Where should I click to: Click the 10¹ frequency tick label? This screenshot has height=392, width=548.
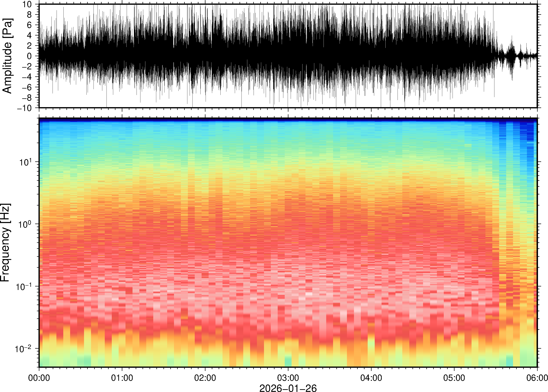(x=25, y=162)
